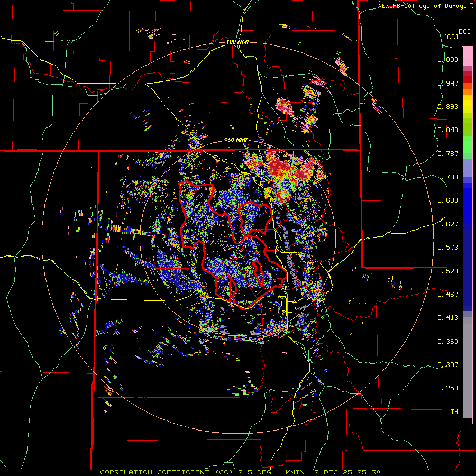Image resolution: width=476 pixels, height=476 pixels.
Task: Select the 0.787 scale value
Action: point(448,153)
